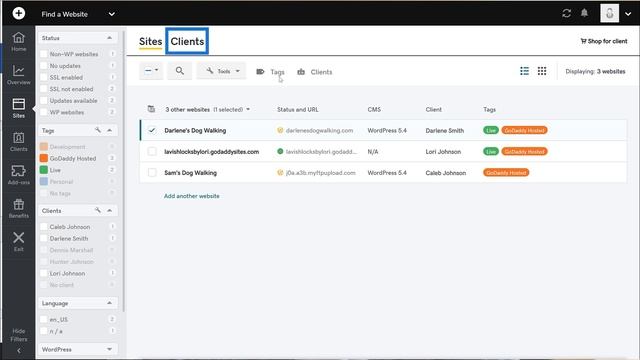Click status icon next to darlenesdogwalking.com
Screen dimensions: 640x360
(280, 130)
